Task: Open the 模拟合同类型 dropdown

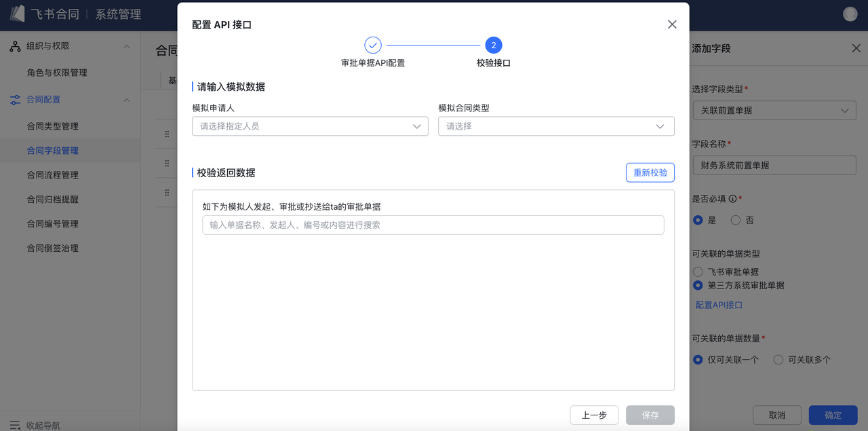Action: click(556, 126)
